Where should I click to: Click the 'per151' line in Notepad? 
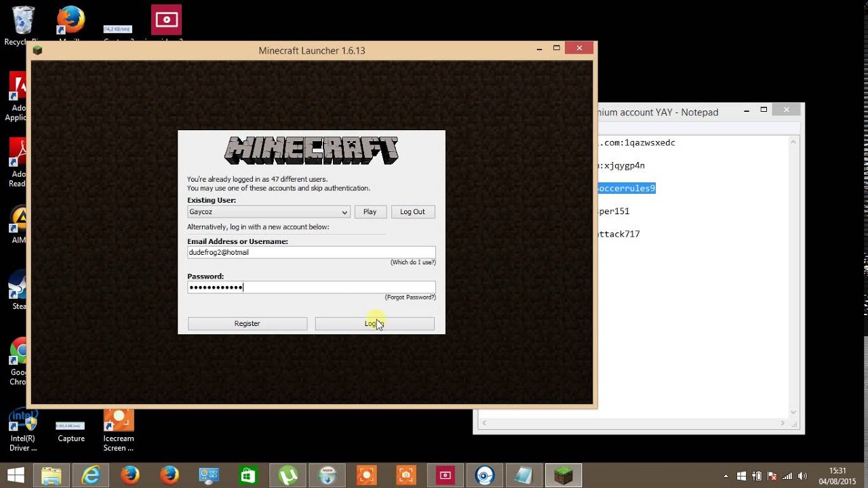tap(613, 211)
